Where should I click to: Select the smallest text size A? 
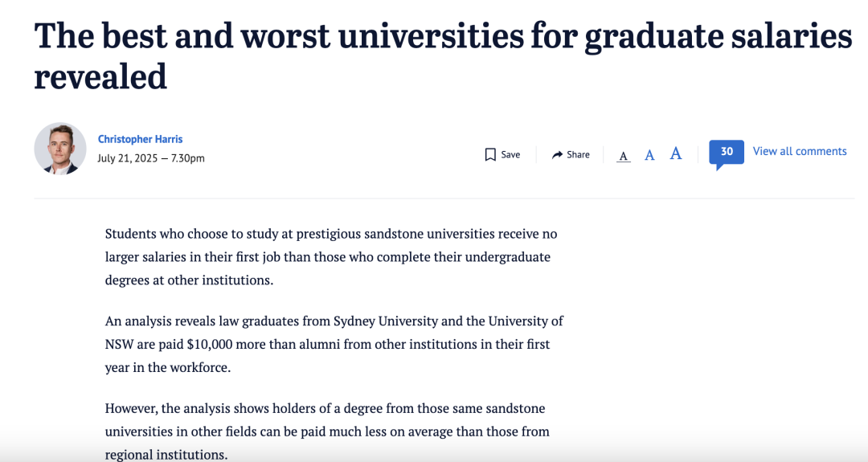pyautogui.click(x=624, y=156)
